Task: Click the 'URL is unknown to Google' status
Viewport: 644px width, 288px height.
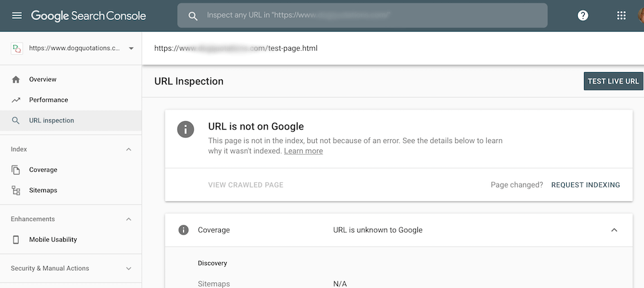Action: (377, 230)
